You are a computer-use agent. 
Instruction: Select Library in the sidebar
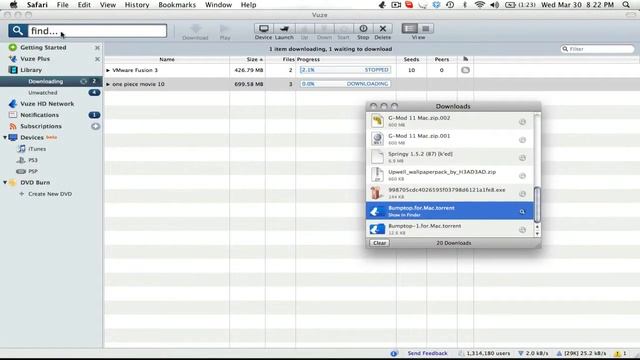tap(31, 70)
